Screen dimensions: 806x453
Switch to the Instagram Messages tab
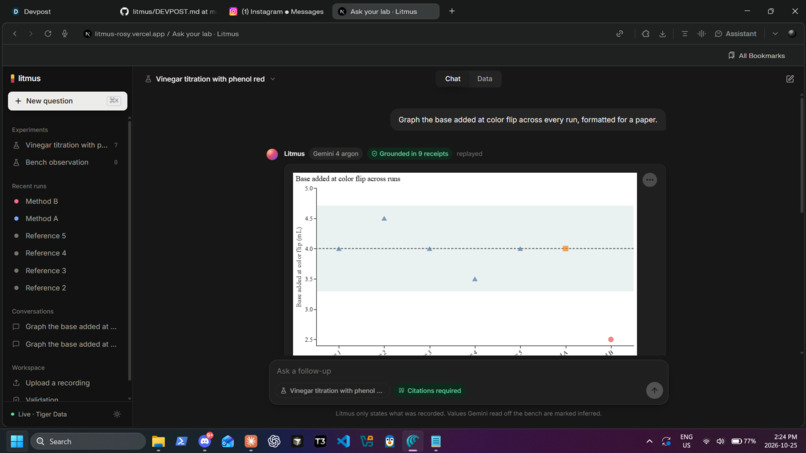tap(277, 11)
